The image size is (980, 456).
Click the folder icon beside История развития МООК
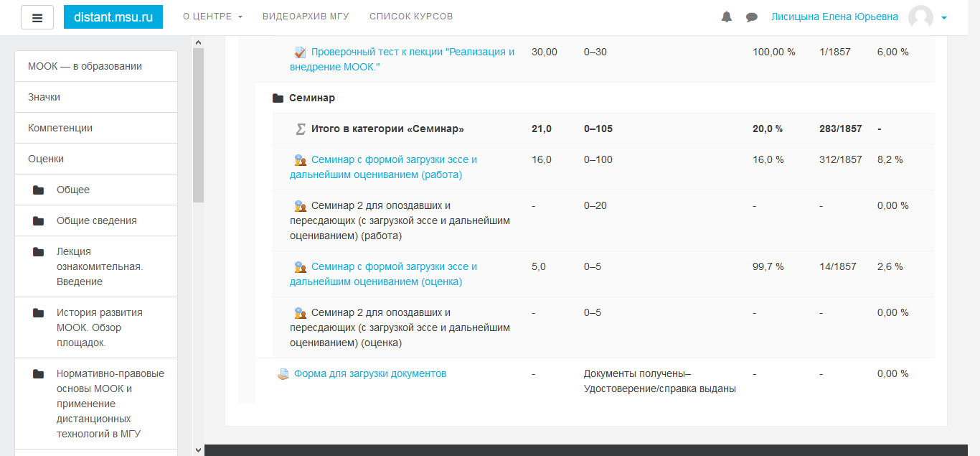[39, 312]
